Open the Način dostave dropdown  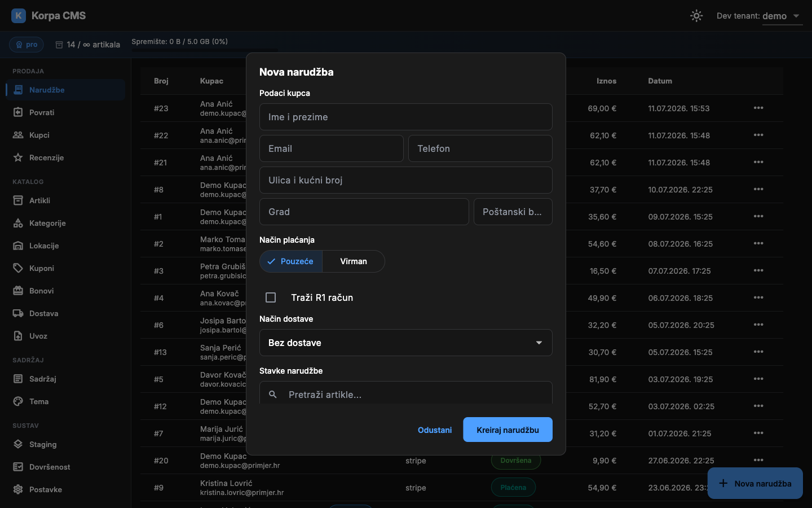406,343
